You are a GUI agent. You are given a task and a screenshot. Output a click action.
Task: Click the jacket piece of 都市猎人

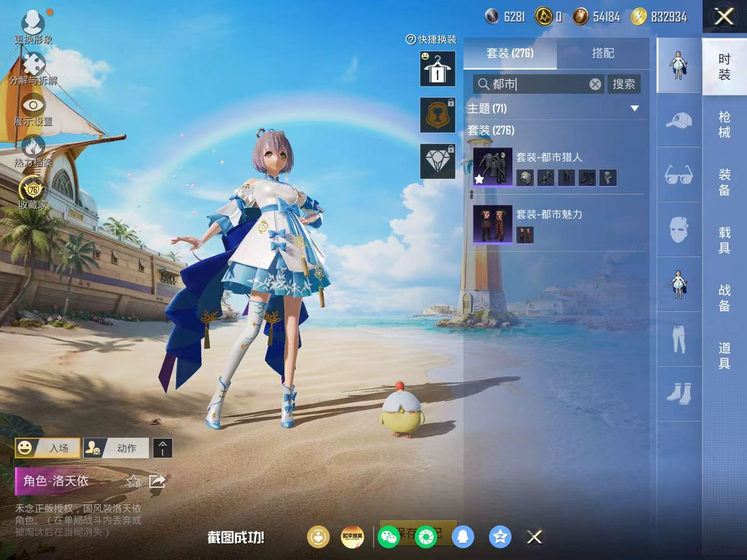coord(546,178)
